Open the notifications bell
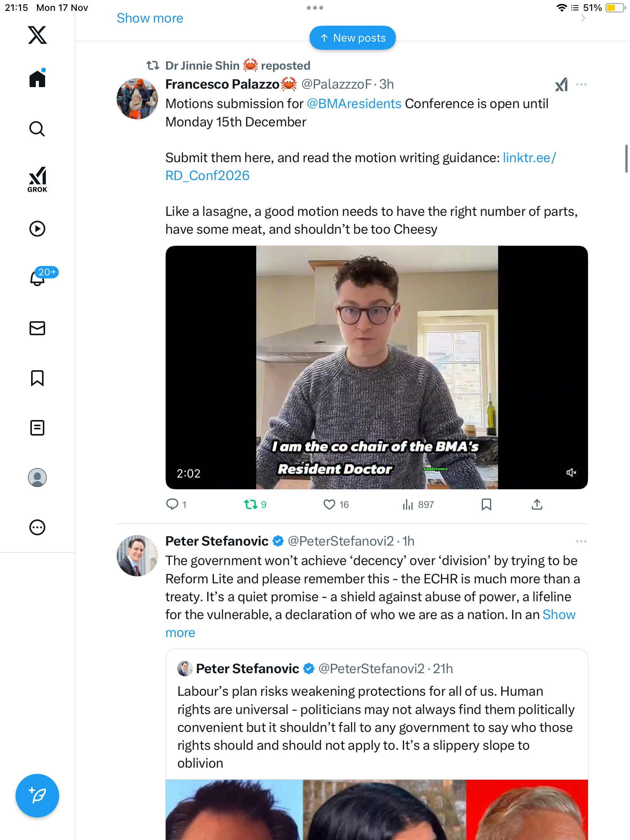The height and width of the screenshot is (840, 630). (x=37, y=278)
